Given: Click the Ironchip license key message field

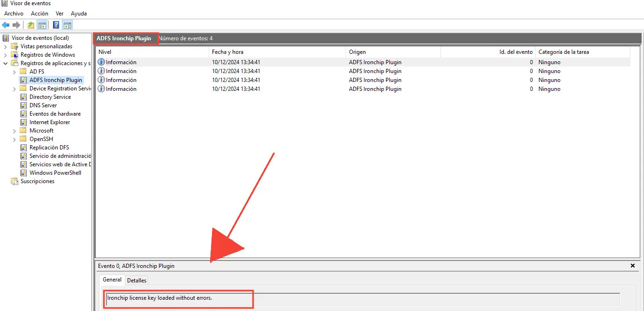Looking at the screenshot, I should (x=363, y=299).
